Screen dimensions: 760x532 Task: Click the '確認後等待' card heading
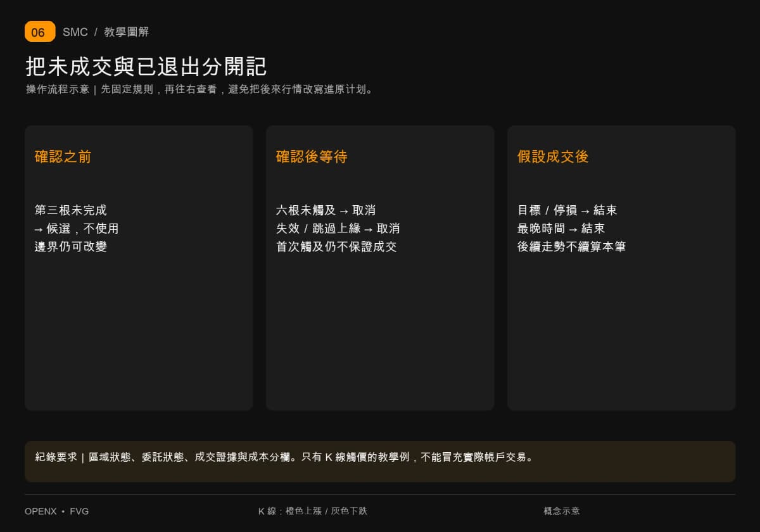click(x=312, y=156)
